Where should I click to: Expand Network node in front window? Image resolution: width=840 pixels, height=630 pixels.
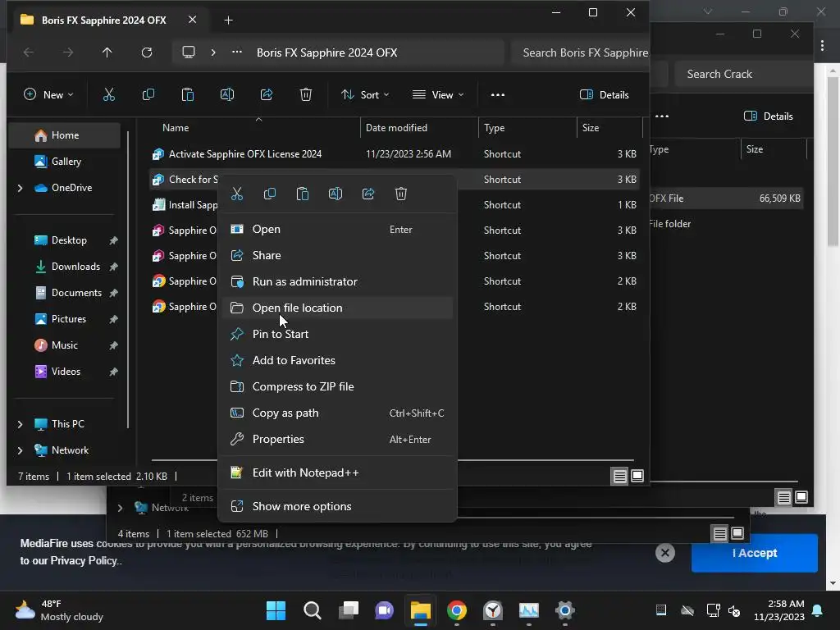[x=20, y=450]
